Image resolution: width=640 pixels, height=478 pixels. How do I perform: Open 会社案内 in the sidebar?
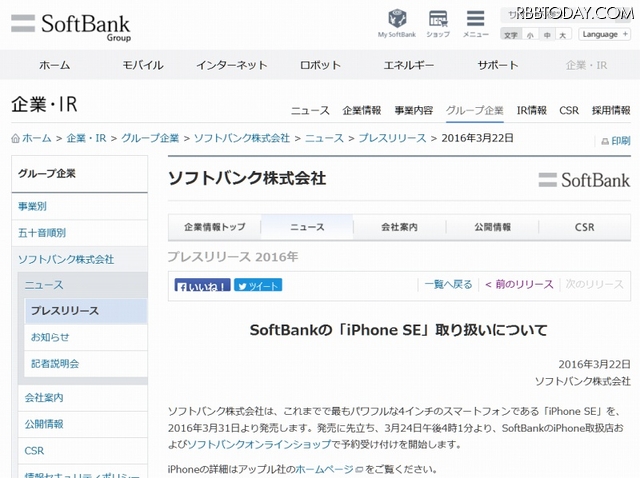[x=83, y=398]
